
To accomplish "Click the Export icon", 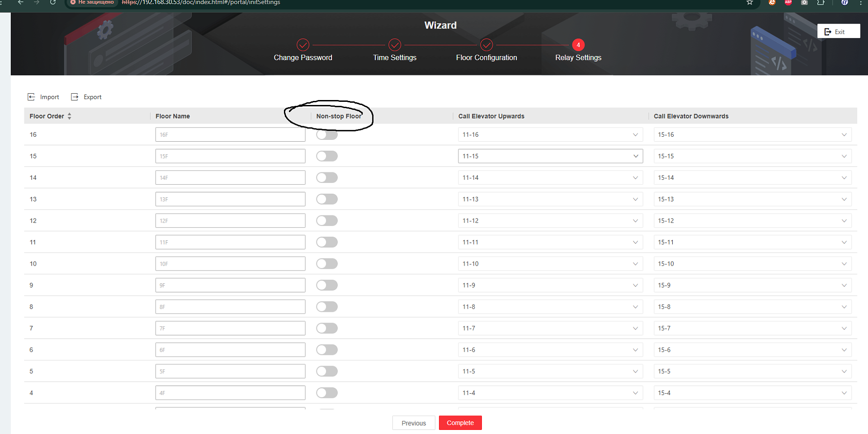I will coord(75,97).
